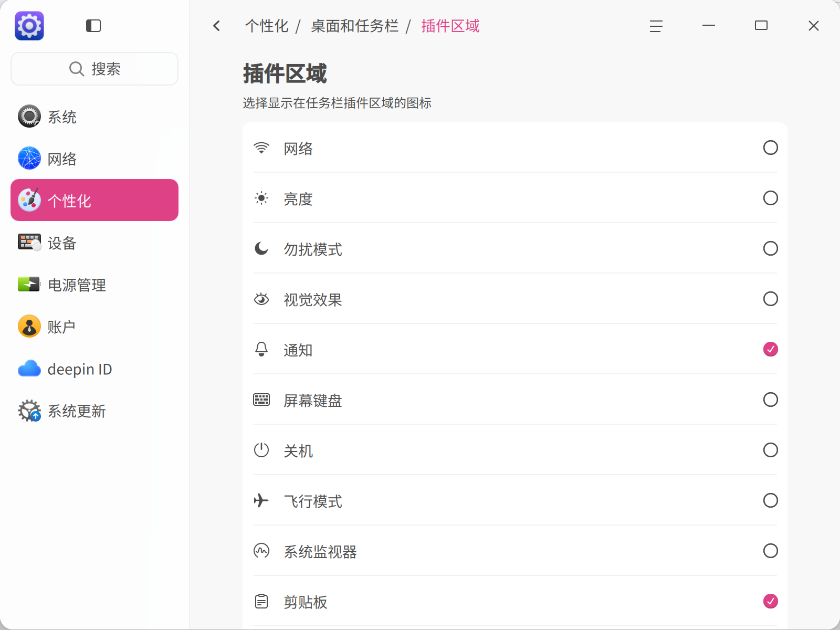The height and width of the screenshot is (630, 840).
Task: Click the 系统更新 gear icon
Action: tap(29, 411)
